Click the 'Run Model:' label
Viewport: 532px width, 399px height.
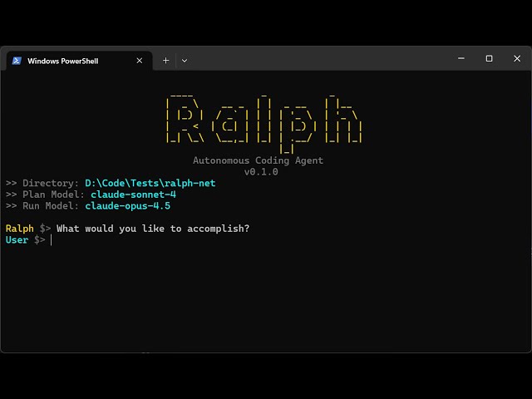(x=51, y=206)
